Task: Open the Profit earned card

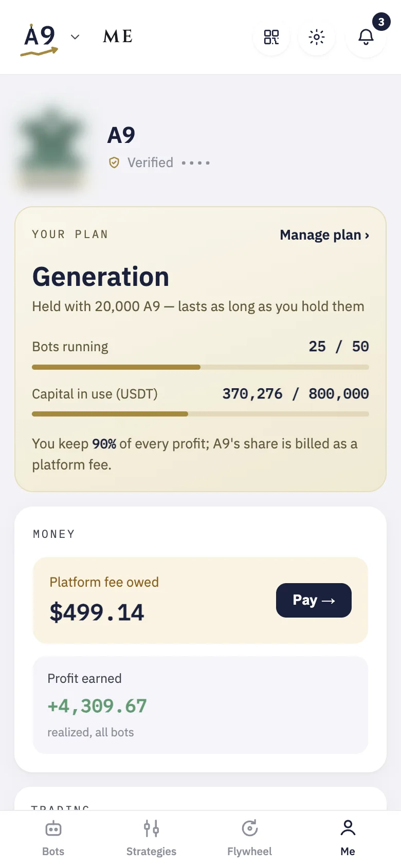Action: pos(200,705)
